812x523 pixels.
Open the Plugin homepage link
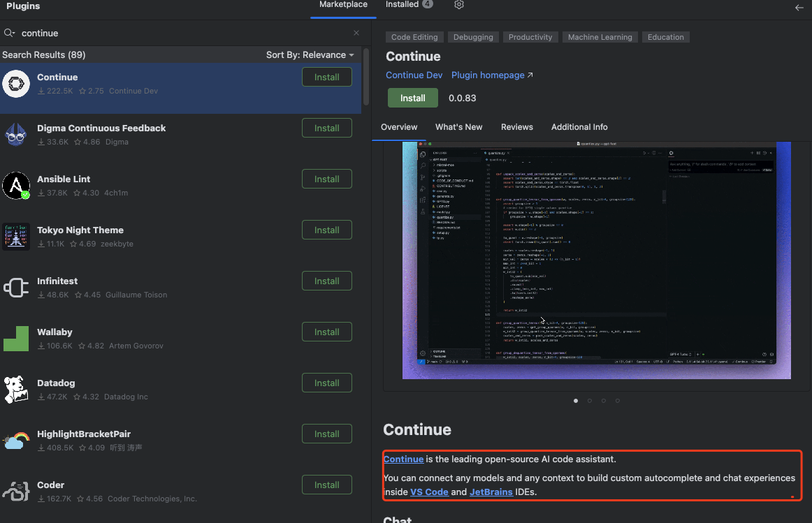click(488, 75)
